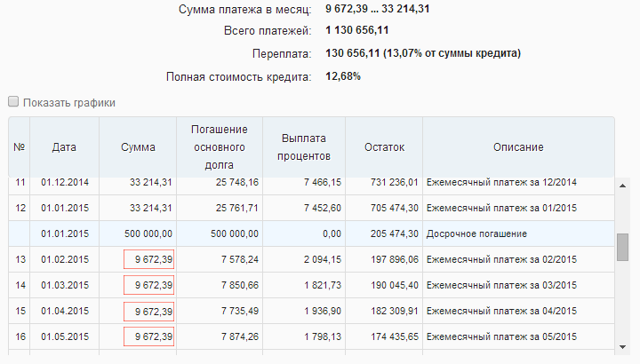Select the 9 672,39 sum for 01.02.2015
This screenshot has height=364, width=640.
tap(149, 259)
